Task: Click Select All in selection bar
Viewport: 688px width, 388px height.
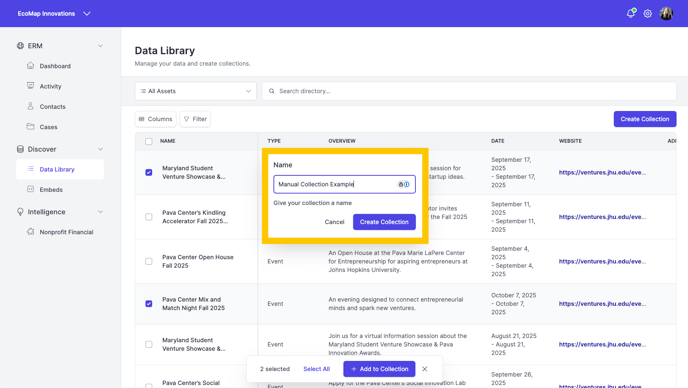Action: tap(316, 369)
